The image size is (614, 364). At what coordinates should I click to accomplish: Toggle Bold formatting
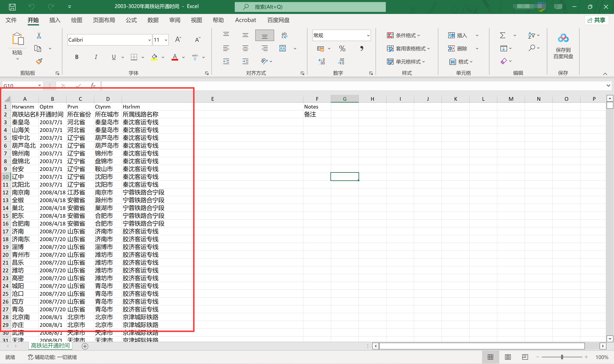point(77,57)
